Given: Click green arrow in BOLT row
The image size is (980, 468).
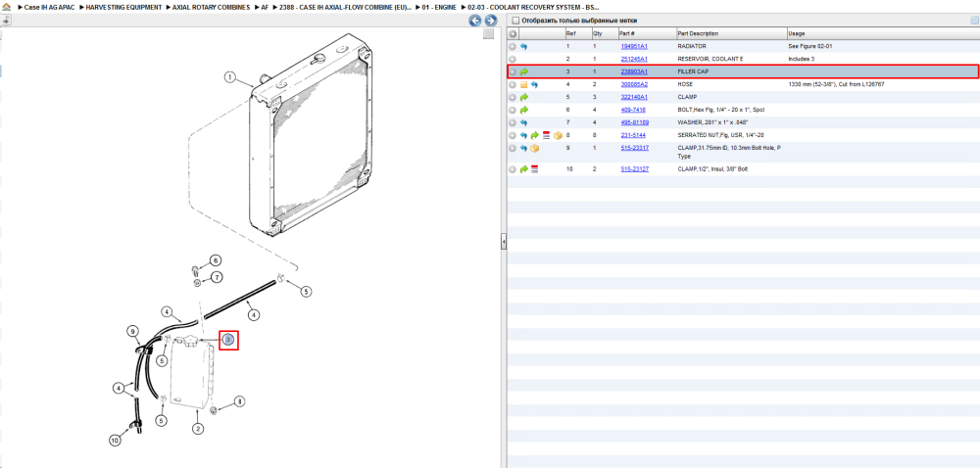Looking at the screenshot, I should [523, 110].
